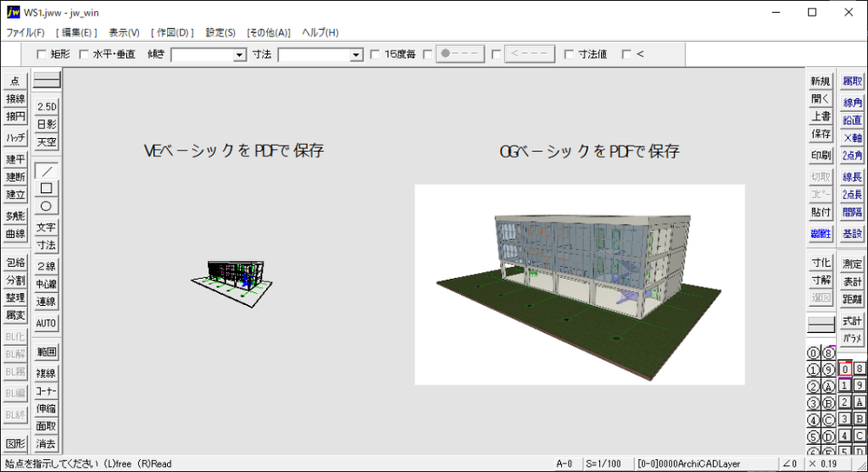
Task: Select the circle drawing tool icon
Action: click(46, 206)
